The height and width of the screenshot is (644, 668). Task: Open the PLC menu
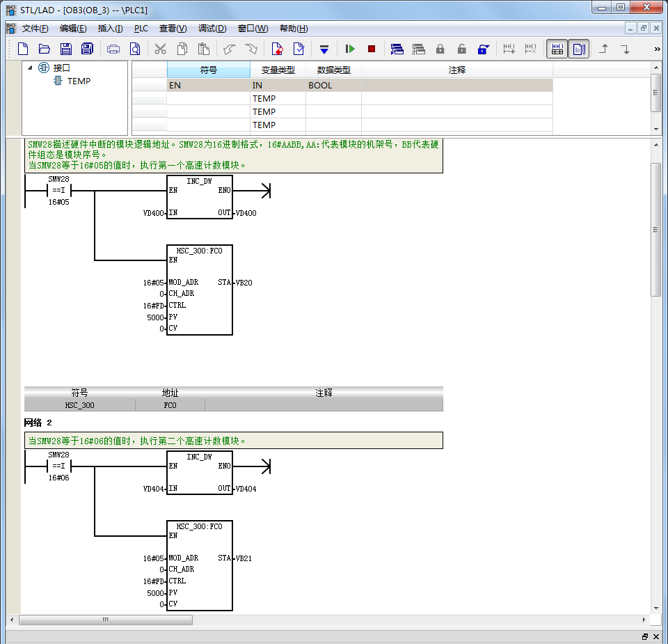click(141, 29)
